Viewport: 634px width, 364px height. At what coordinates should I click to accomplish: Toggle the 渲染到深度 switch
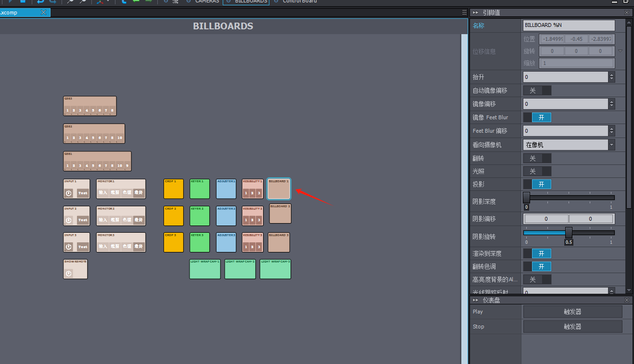coord(537,253)
